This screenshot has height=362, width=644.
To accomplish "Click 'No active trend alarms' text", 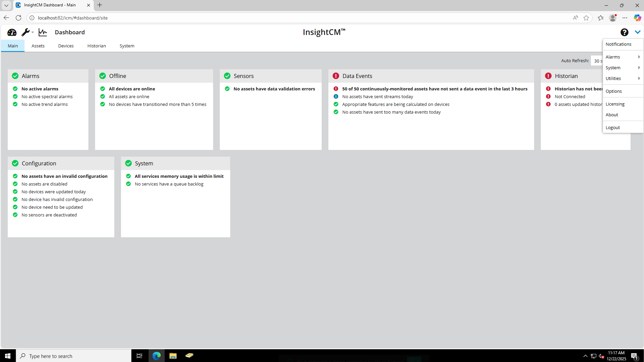I will 45,104.
